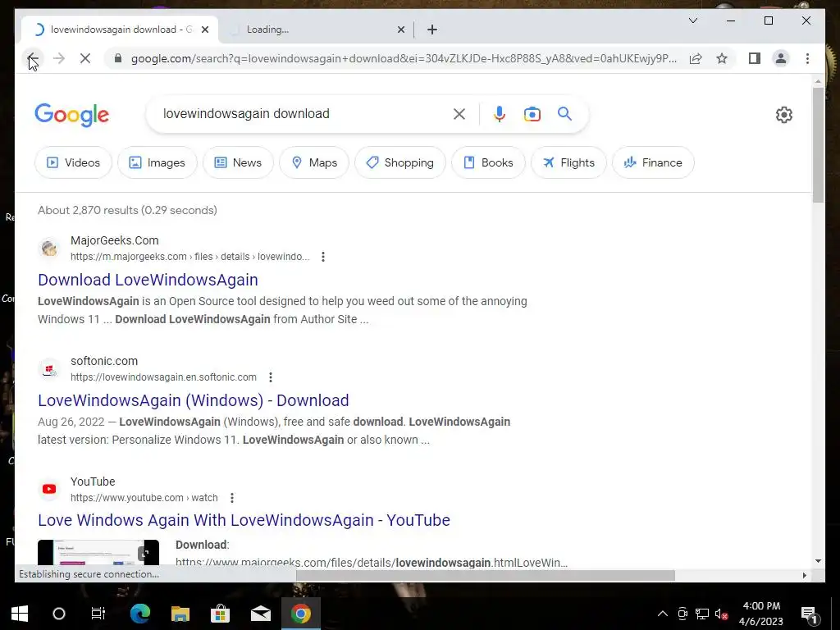This screenshot has width=840, height=630.
Task: Open the Download LoveWindowsAgain link
Action: 148,280
